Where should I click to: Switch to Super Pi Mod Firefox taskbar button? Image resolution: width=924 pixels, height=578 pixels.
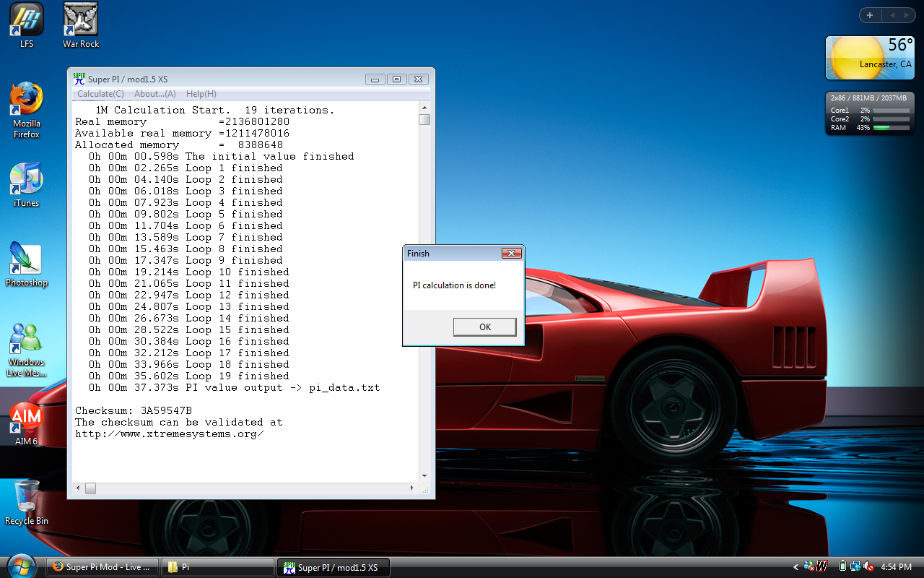(103, 567)
